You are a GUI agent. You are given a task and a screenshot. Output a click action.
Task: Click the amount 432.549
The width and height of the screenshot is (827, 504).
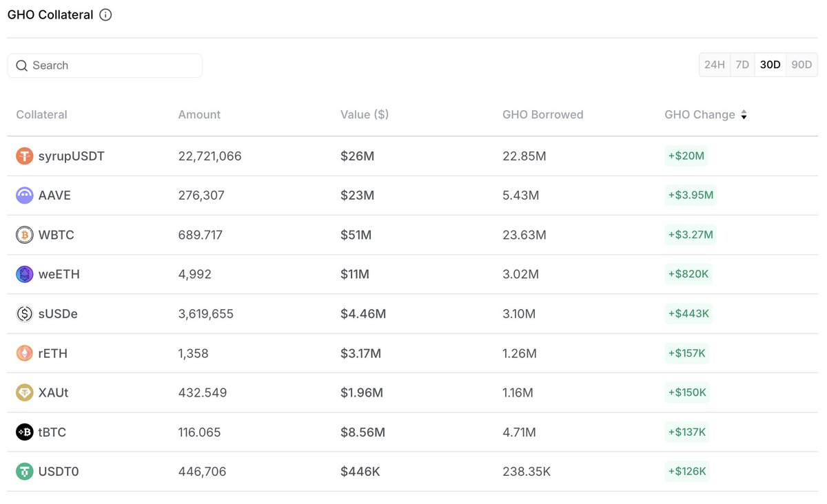click(203, 392)
